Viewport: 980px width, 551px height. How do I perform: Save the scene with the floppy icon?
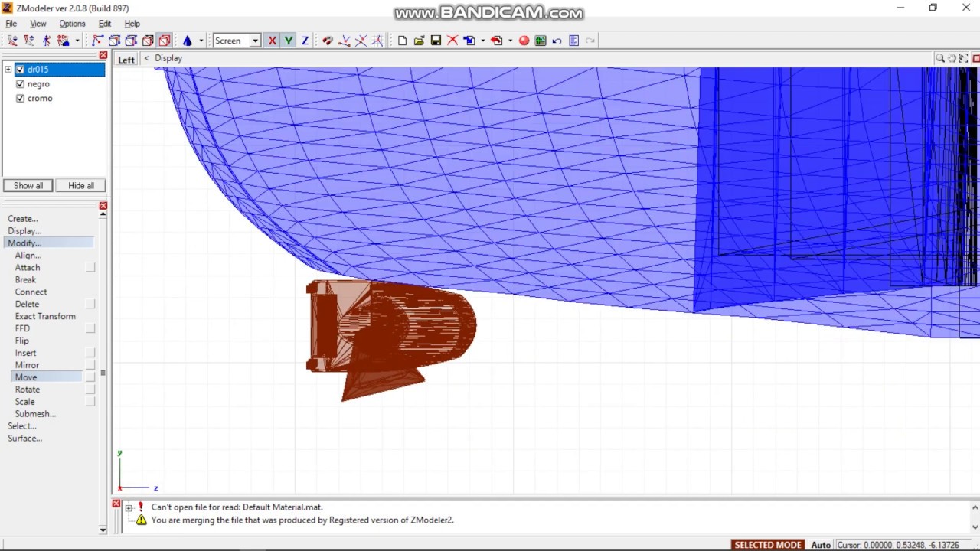click(x=436, y=41)
